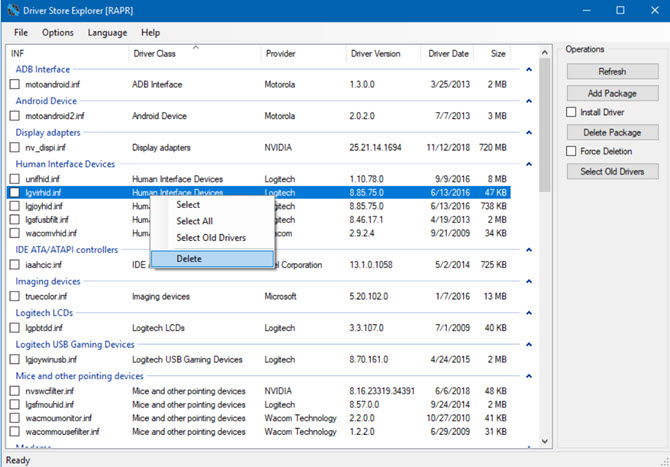Click the 720 MB size value
The image size is (670, 467).
pos(493,147)
